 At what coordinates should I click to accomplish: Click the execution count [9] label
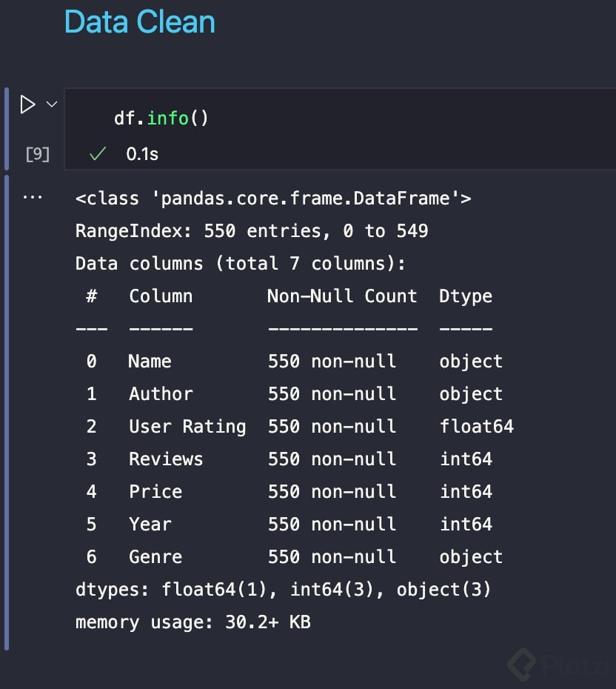pyautogui.click(x=37, y=154)
